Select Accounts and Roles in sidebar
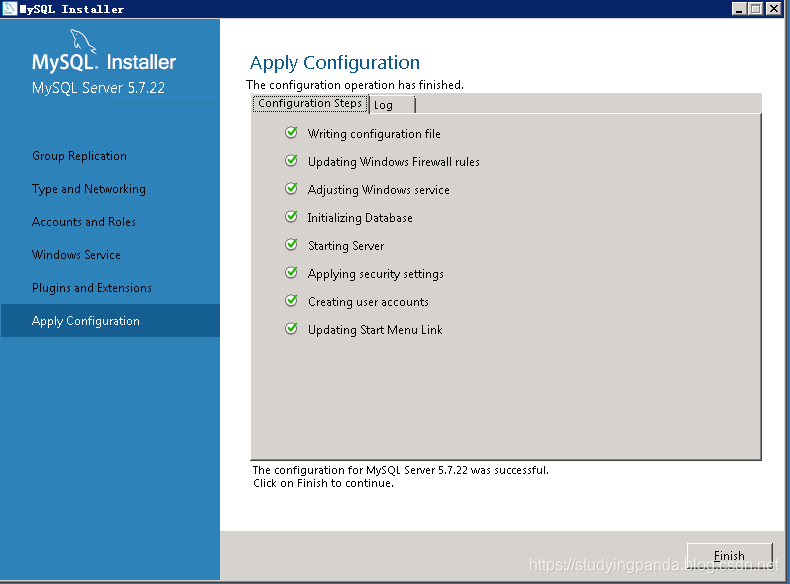This screenshot has width=790, height=584. [x=84, y=222]
